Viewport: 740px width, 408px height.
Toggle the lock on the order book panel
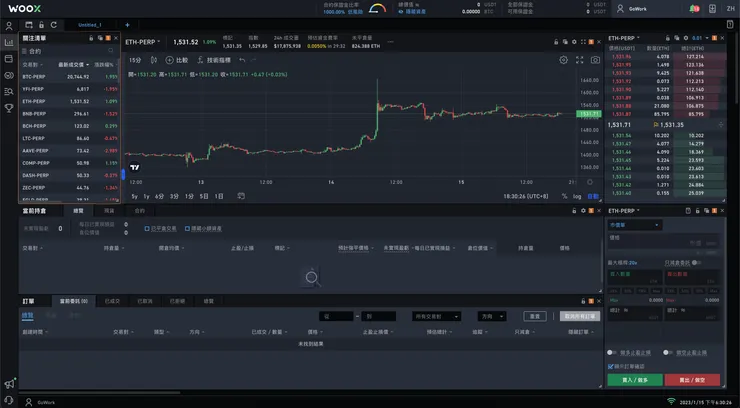[668, 38]
